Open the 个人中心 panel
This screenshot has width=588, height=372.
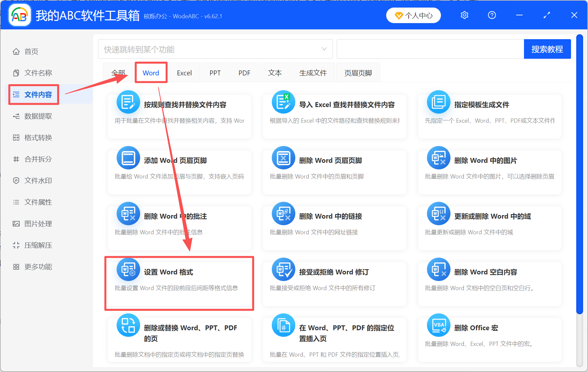(x=413, y=15)
